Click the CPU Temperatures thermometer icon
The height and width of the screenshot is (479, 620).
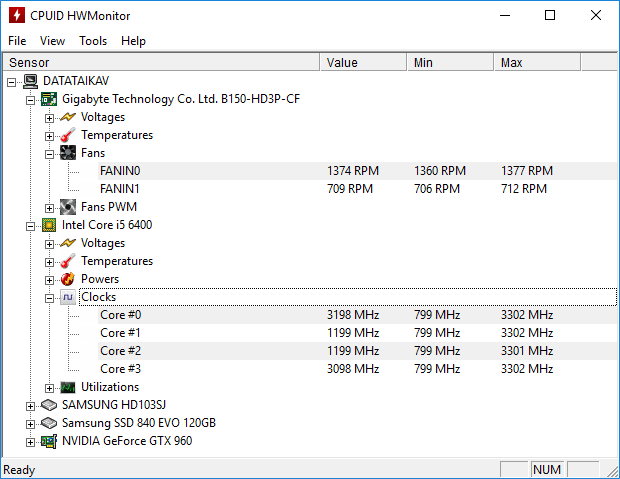(68, 261)
